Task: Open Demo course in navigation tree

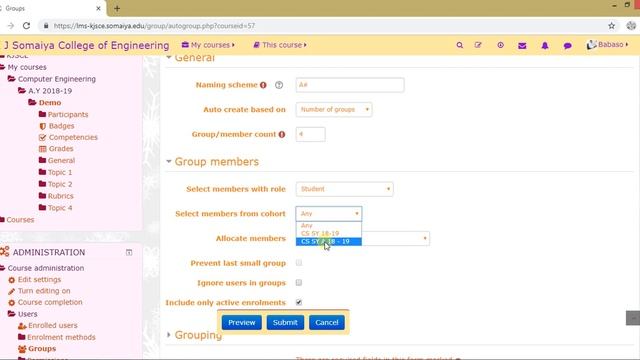Action: 50,102
